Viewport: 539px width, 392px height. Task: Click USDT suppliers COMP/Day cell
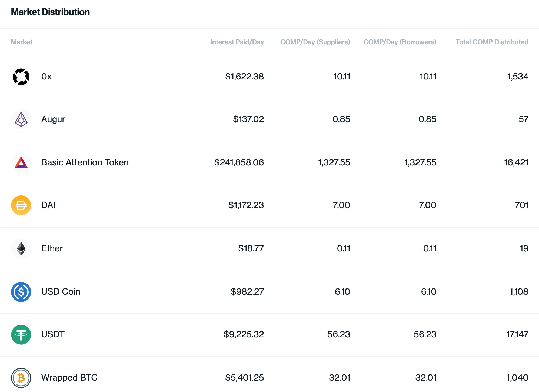pos(339,334)
